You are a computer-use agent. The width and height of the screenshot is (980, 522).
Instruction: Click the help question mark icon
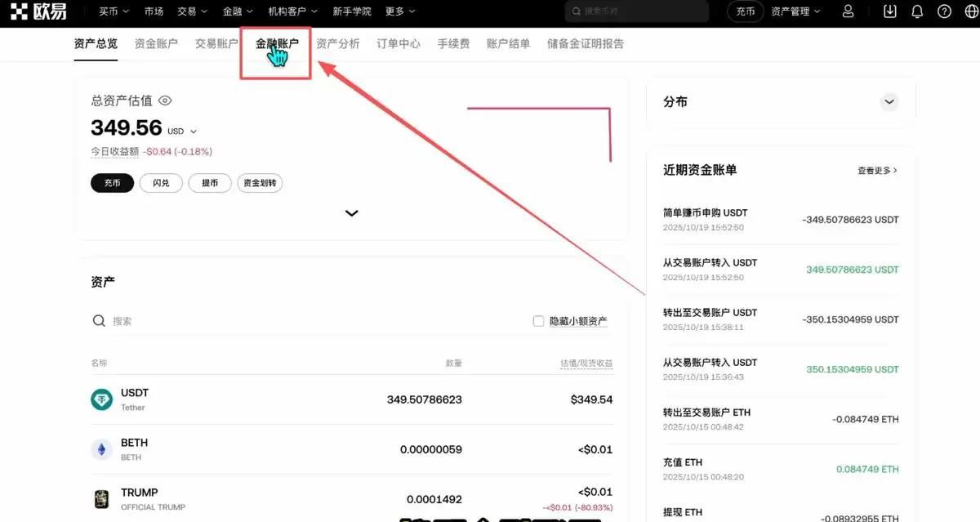click(945, 11)
